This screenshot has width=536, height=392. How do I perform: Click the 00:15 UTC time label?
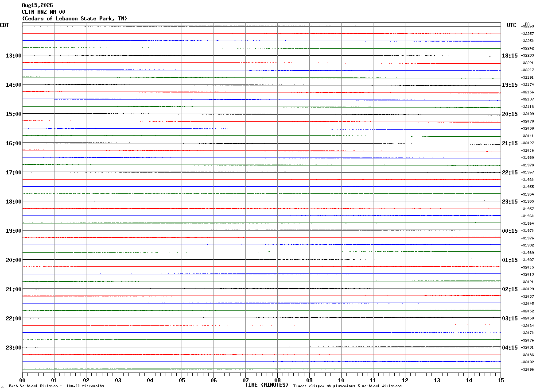click(x=510, y=231)
